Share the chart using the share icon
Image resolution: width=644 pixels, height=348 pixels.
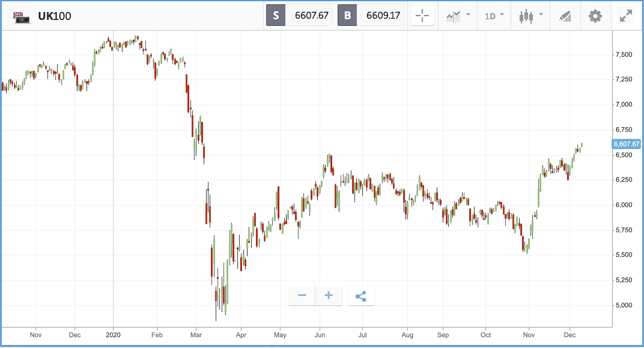coord(361,296)
